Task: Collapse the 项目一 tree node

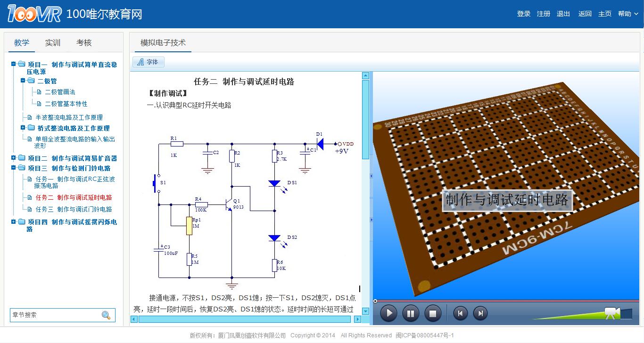Action: [x=14, y=64]
